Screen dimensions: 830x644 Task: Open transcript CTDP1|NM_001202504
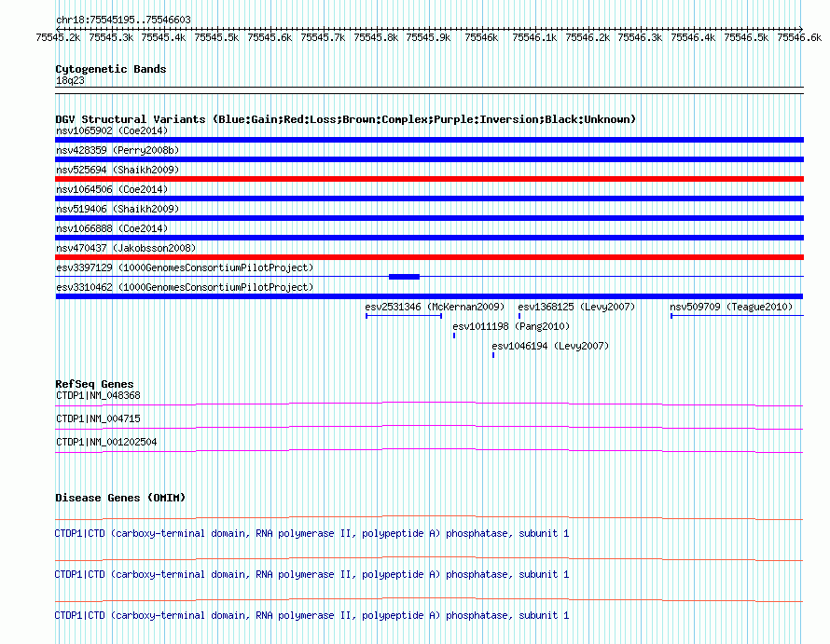tap(106, 442)
